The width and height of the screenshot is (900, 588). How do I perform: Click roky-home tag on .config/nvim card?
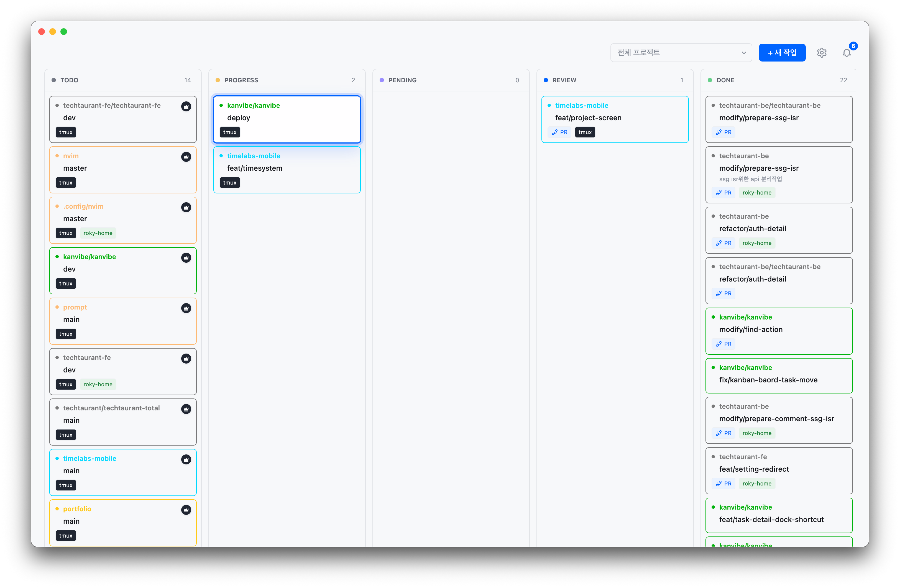click(x=98, y=233)
